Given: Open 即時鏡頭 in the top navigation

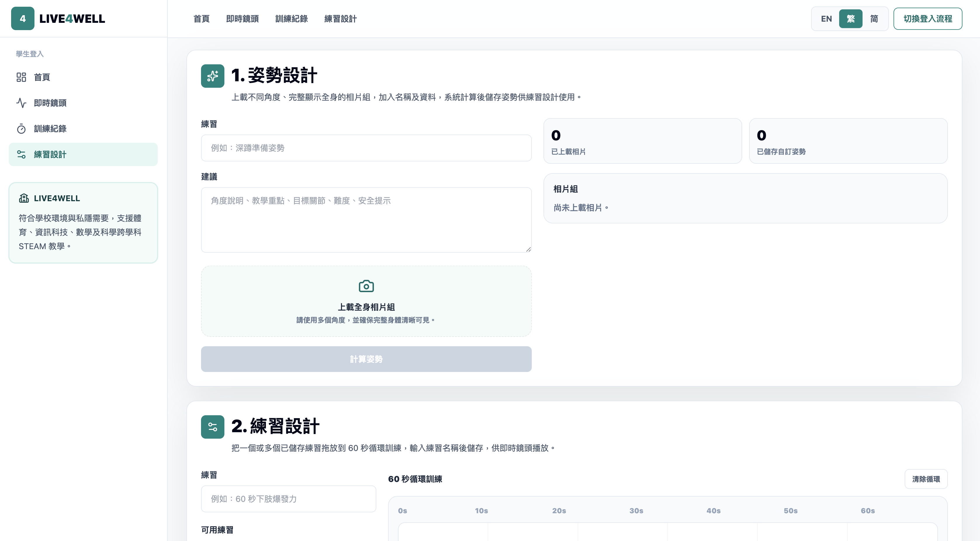Looking at the screenshot, I should (x=242, y=19).
